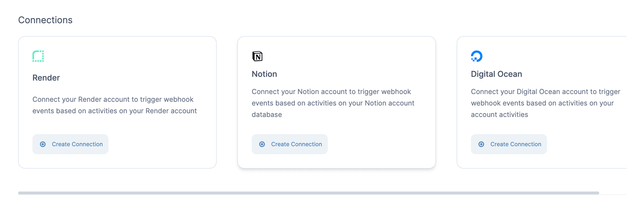Click the plus icon in Render's Create Connection button
This screenshot has width=644, height=207.
[x=43, y=144]
